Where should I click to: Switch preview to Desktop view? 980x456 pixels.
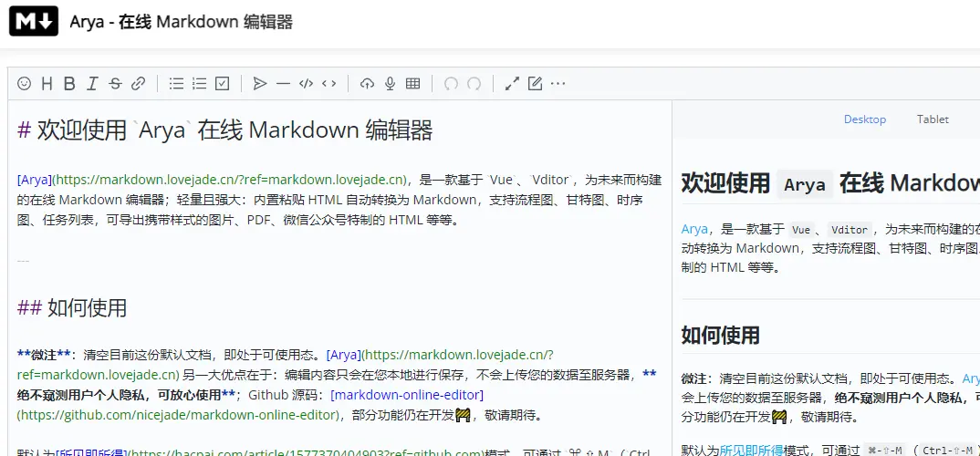pyautogui.click(x=865, y=119)
